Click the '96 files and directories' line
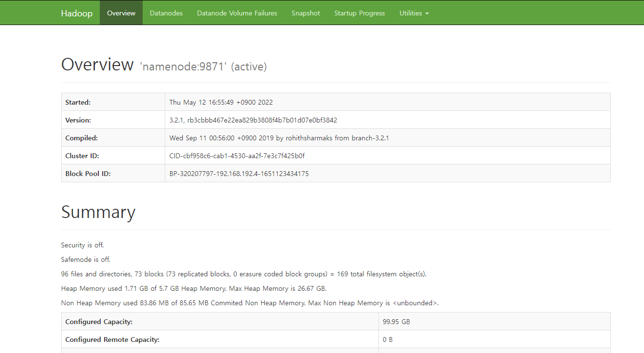The height and width of the screenshot is (353, 644). (244, 274)
